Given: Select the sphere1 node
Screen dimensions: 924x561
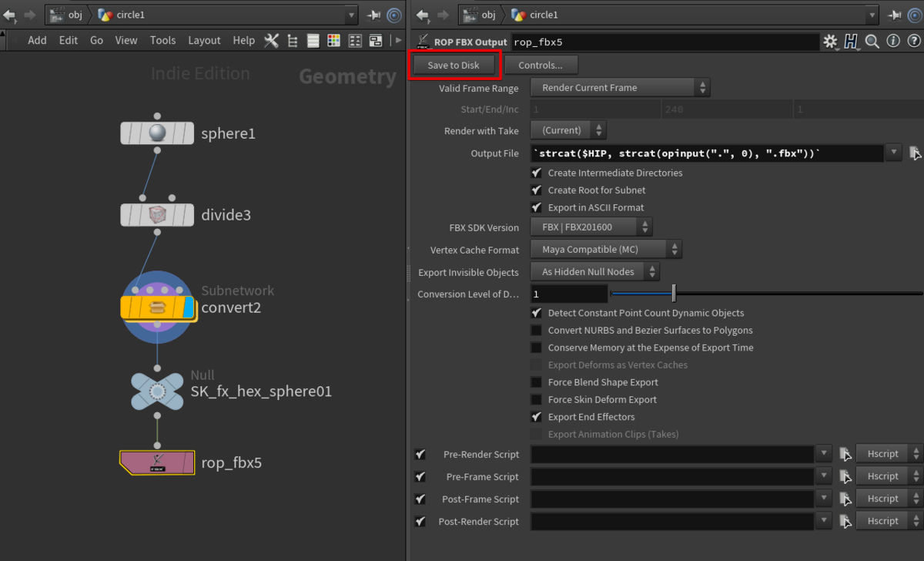Looking at the screenshot, I should [x=157, y=133].
